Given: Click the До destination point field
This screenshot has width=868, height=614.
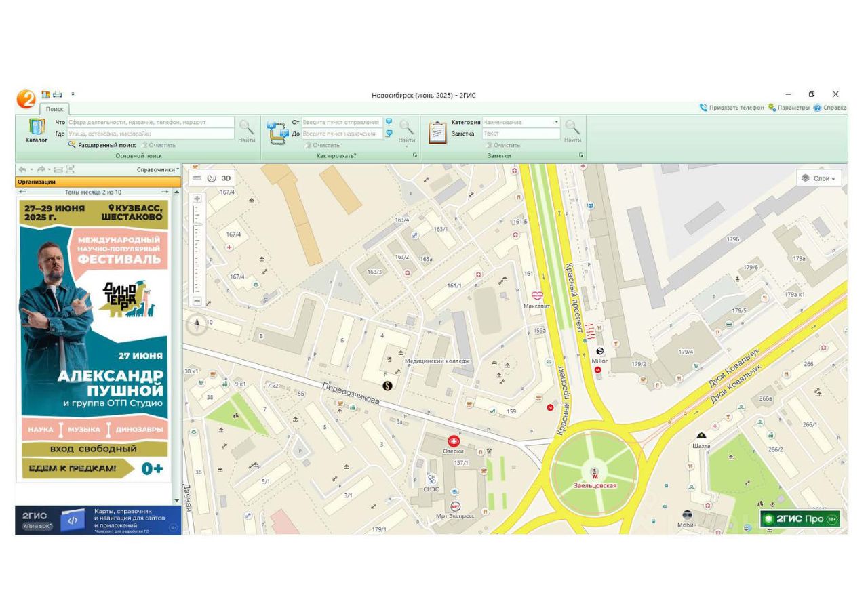Looking at the screenshot, I should tap(342, 134).
